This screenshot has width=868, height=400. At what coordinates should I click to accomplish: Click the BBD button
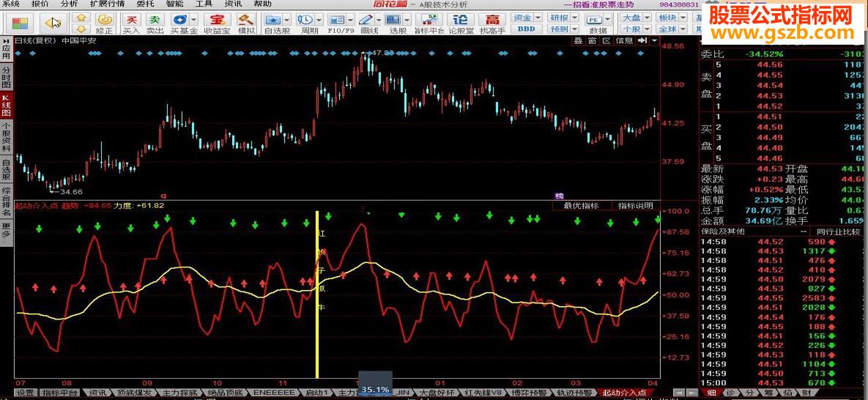click(527, 29)
